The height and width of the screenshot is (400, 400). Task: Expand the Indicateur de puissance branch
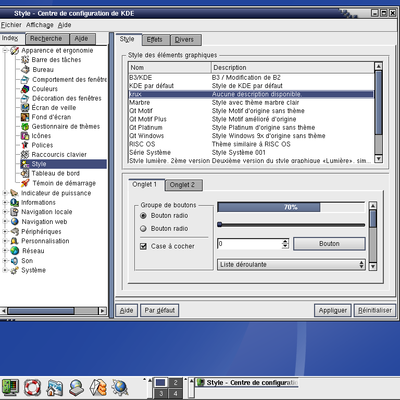pos(5,193)
